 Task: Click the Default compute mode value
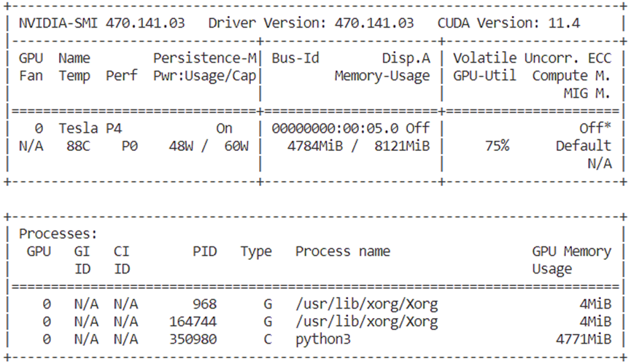click(x=584, y=145)
